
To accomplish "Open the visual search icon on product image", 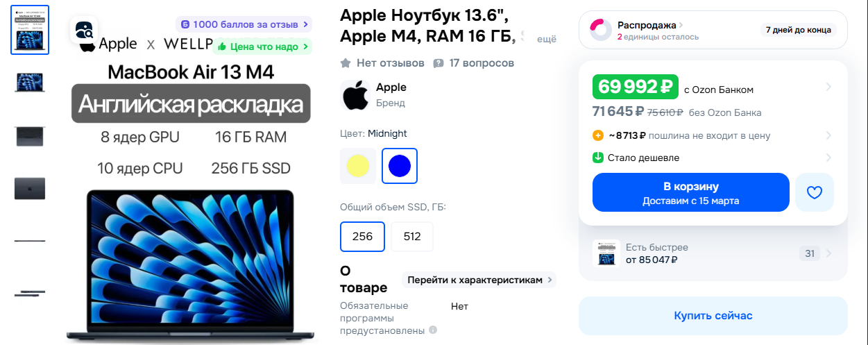I will tap(85, 30).
